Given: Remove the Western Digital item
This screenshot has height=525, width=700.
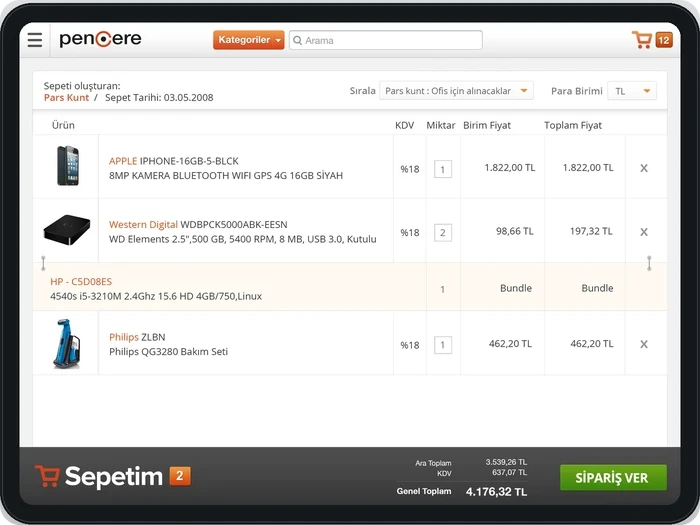Looking at the screenshot, I should pos(644,232).
